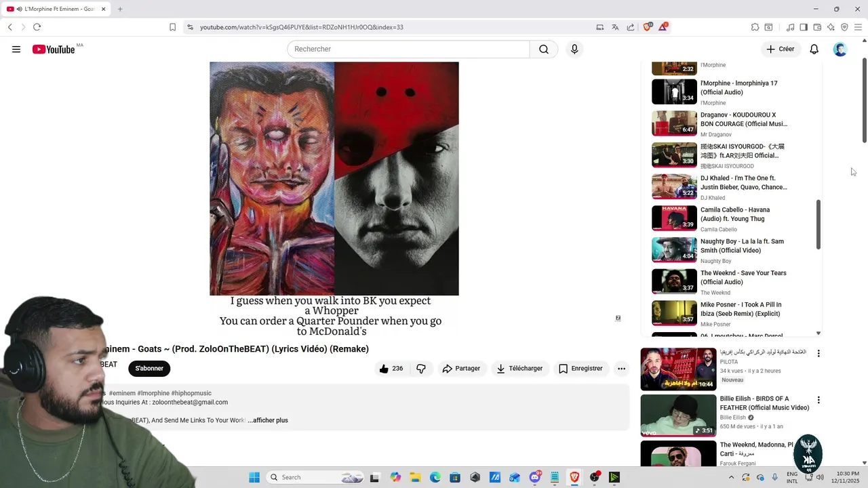Open the translate page icon

(x=615, y=27)
